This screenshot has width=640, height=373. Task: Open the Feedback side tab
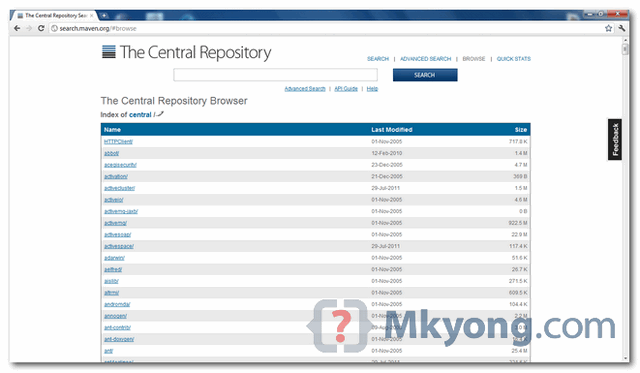click(615, 139)
